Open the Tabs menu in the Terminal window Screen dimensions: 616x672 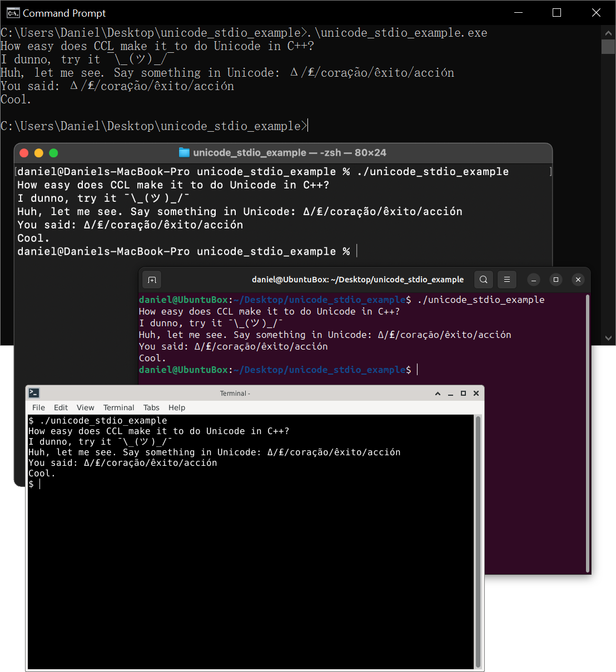[151, 407]
